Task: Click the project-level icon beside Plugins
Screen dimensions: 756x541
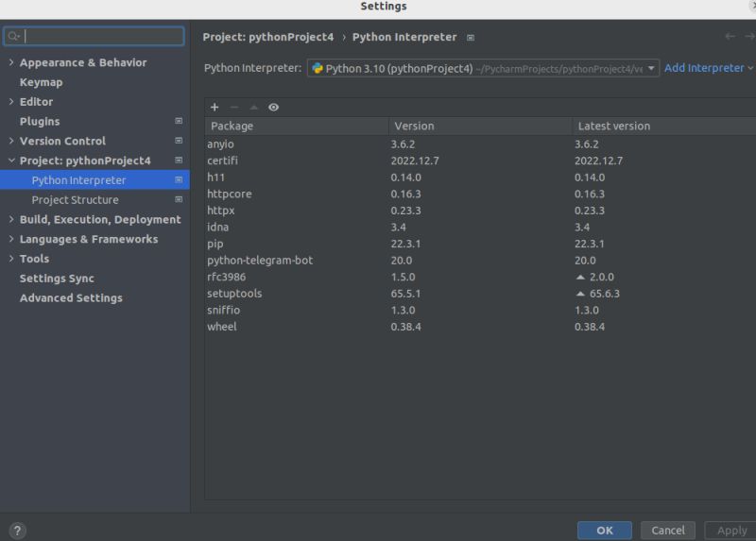Action: point(179,121)
